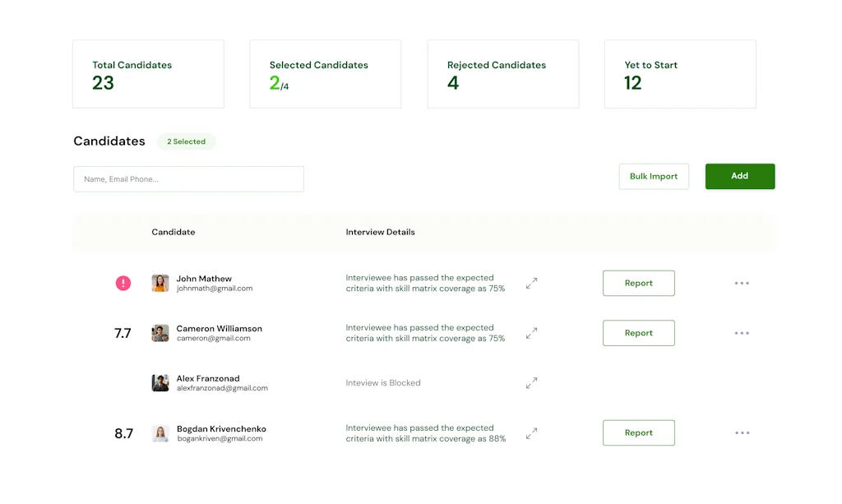Image resolution: width=842 pixels, height=504 pixels.
Task: Click the 2 Selected badge
Action: click(x=186, y=141)
